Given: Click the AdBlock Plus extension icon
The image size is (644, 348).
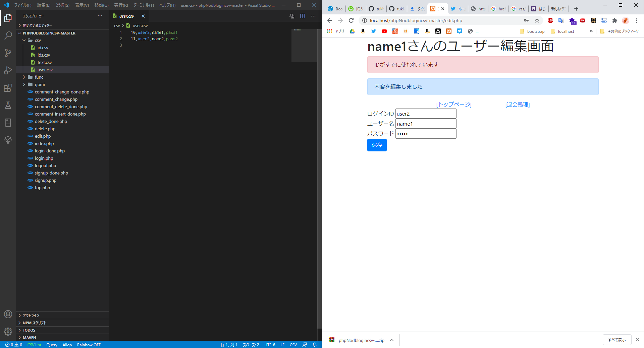Looking at the screenshot, I should click(550, 20).
